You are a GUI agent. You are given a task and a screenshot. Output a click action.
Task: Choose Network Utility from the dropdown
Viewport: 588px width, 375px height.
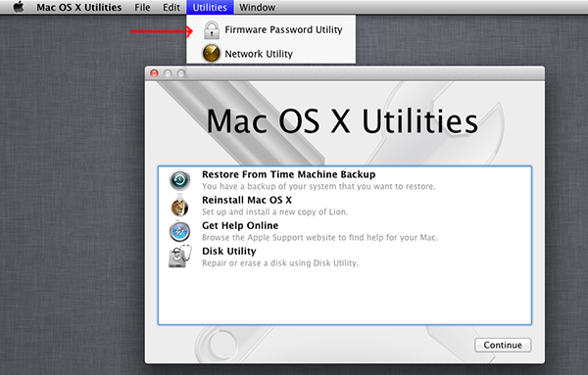[x=271, y=54]
